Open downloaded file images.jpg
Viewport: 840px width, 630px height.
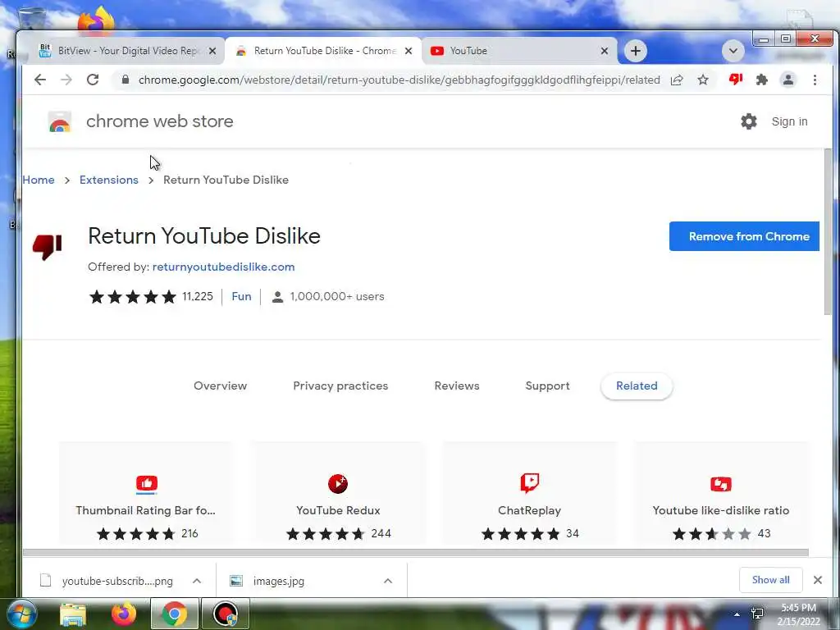278,582
